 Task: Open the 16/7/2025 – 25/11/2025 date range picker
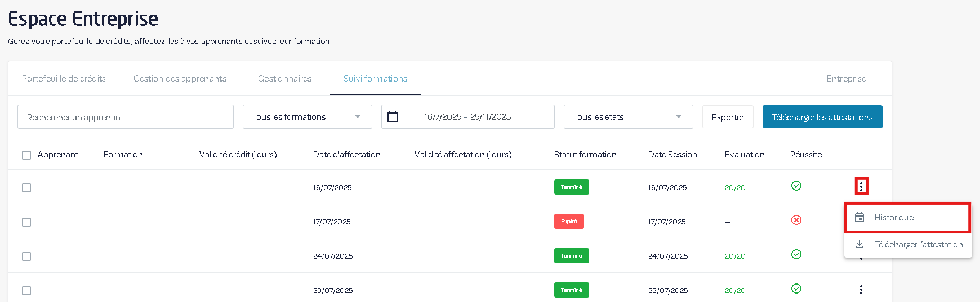(467, 117)
